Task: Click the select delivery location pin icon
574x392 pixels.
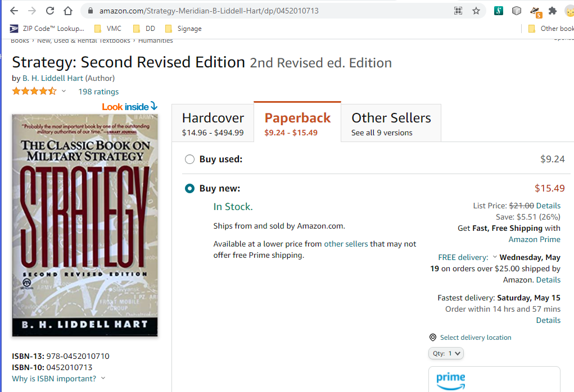Action: [433, 337]
